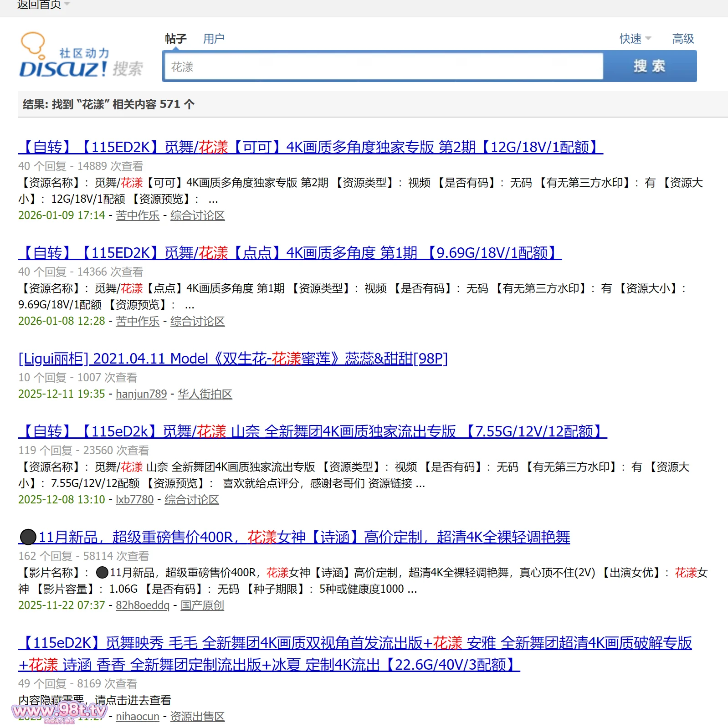View author 82h8oeddq's profile

[x=142, y=605]
